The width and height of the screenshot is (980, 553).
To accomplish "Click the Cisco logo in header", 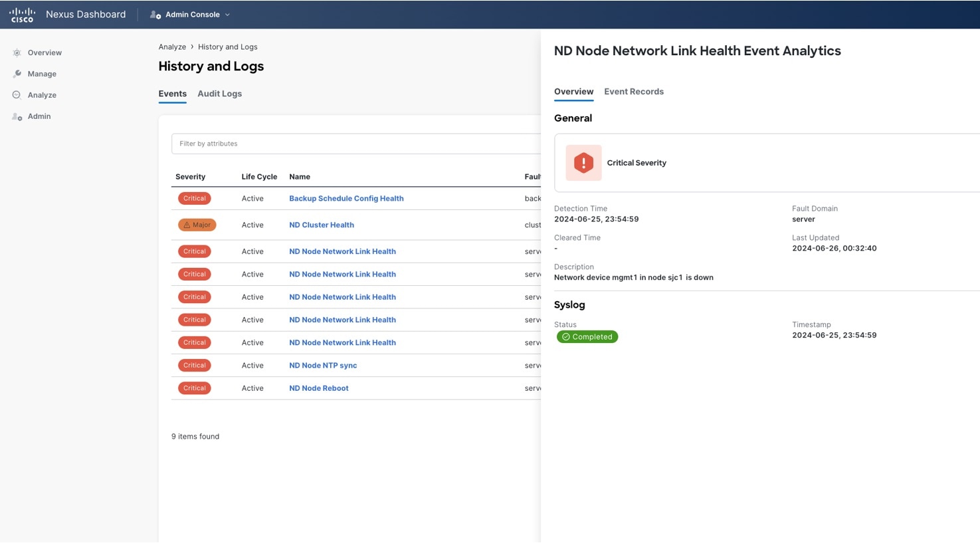I will click(22, 15).
